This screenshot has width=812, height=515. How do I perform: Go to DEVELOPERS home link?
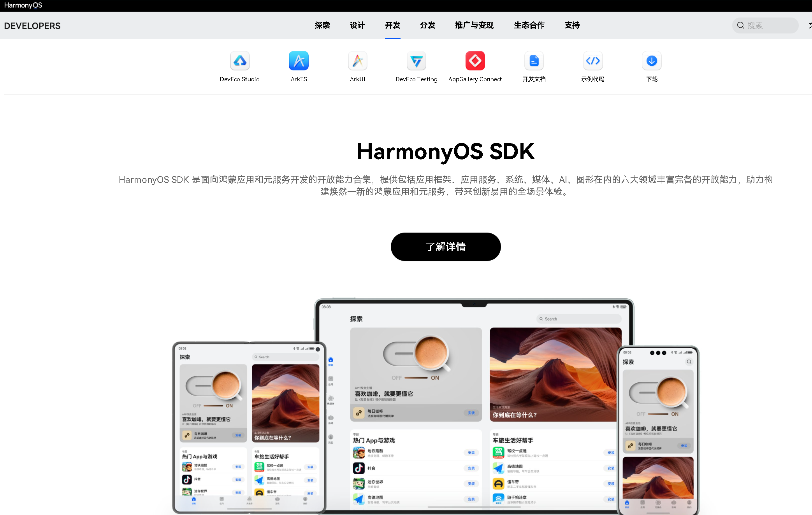(x=32, y=26)
